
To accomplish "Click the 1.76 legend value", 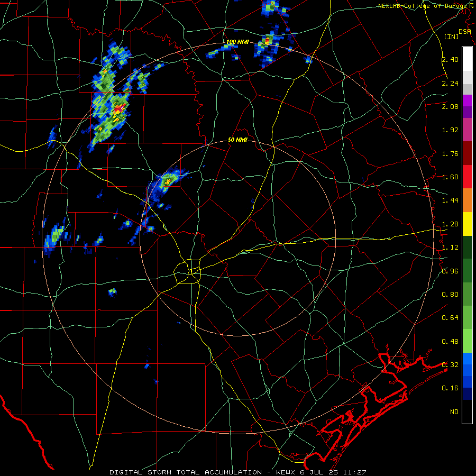I will tap(450, 153).
